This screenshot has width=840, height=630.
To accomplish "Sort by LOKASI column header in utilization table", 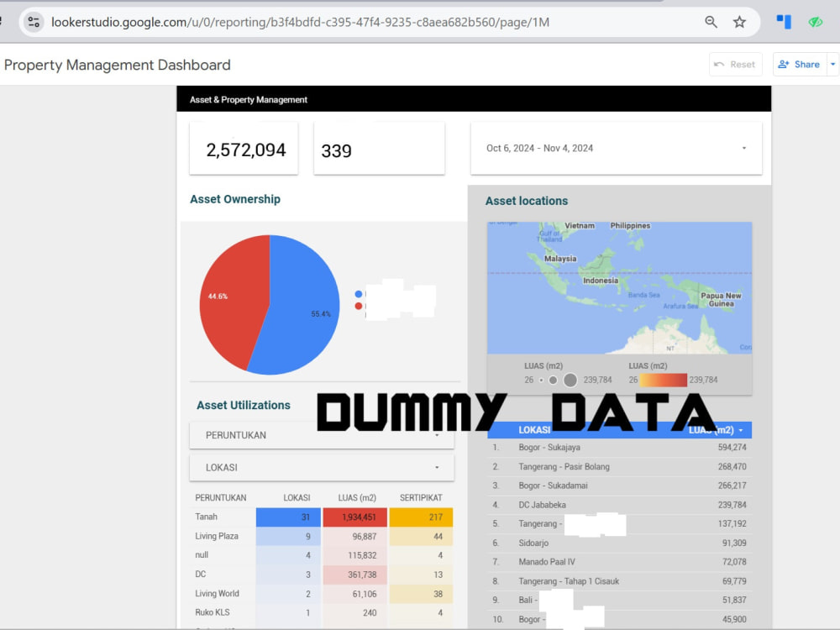I will pos(297,497).
